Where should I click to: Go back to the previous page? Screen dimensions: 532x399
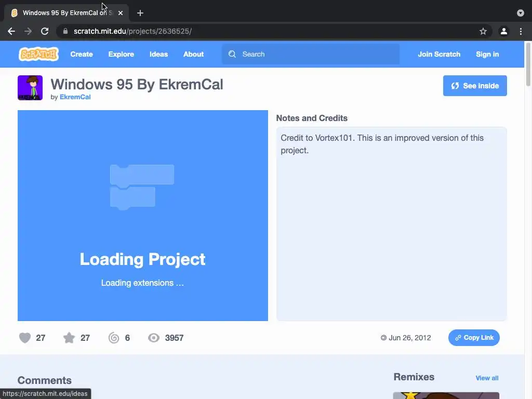11,31
